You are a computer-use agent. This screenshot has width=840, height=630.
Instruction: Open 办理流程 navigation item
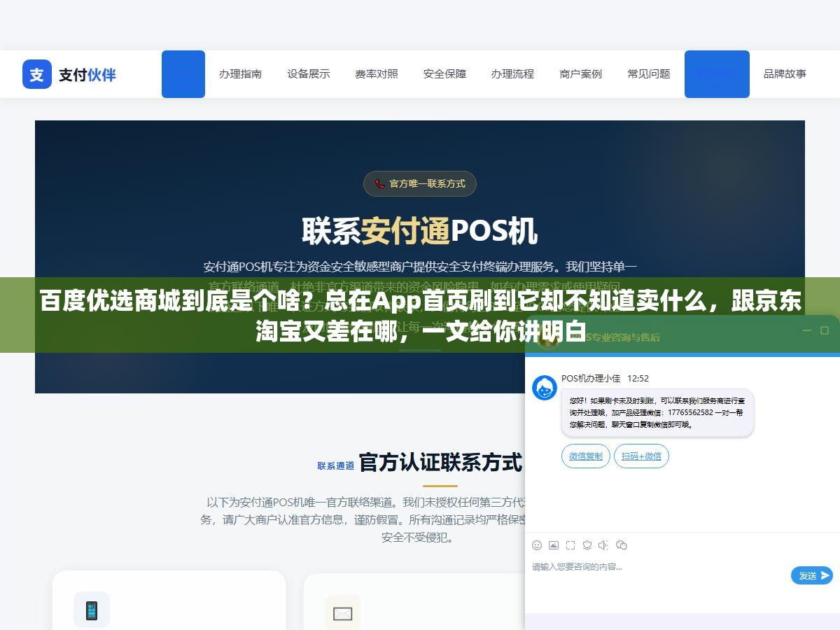(512, 74)
